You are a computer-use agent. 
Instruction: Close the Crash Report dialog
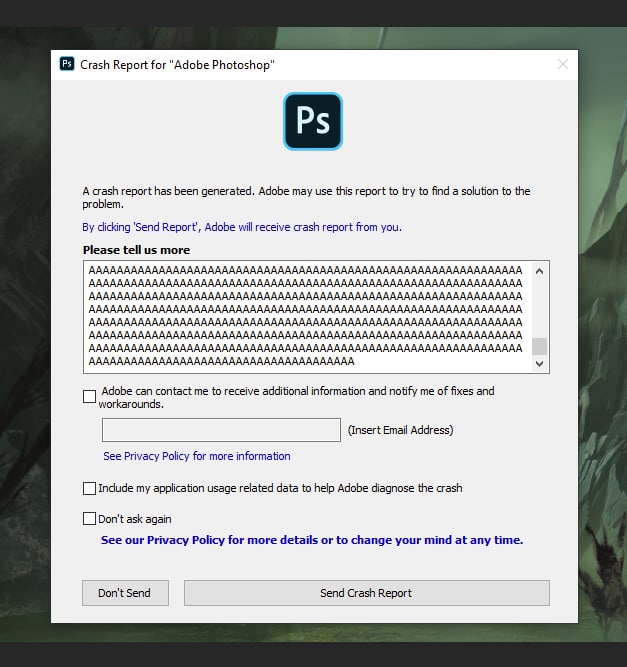point(563,64)
